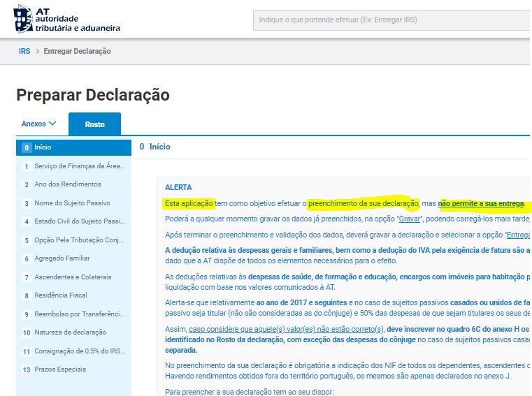Click the 'Gravar' link in the alert
Screen dimensions: 532x396
409,219
